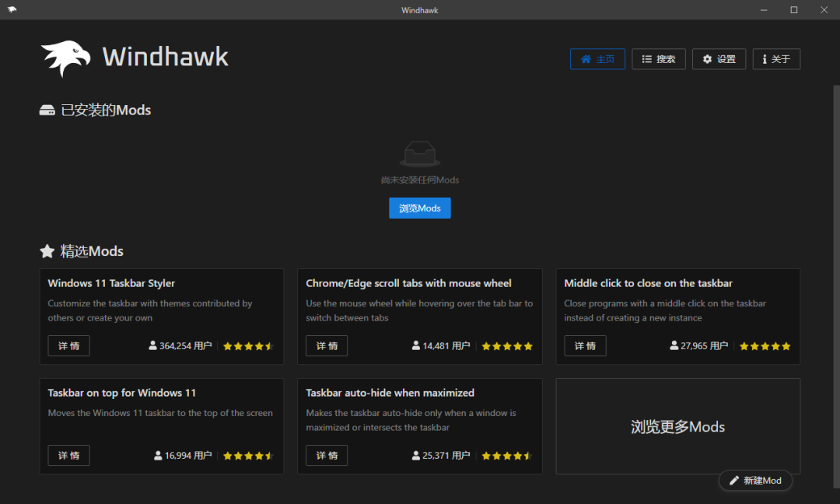Image resolution: width=840 pixels, height=504 pixels.
Task: Click the 364,254 用户 count
Action: point(185,346)
